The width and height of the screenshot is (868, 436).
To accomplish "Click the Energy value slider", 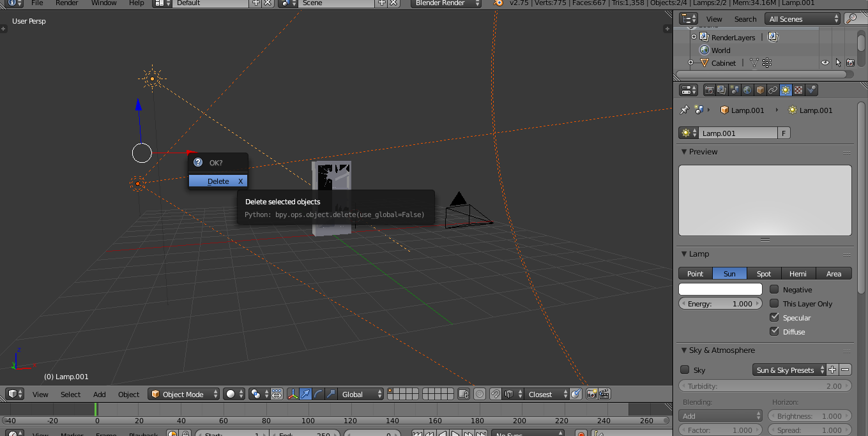I will click(720, 304).
